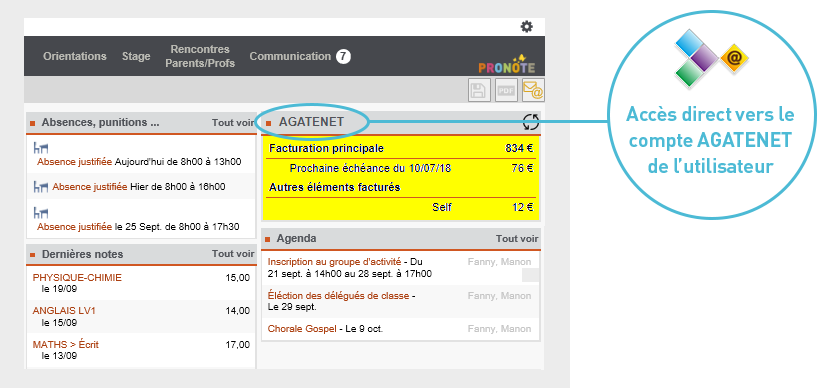Image resolution: width=818 pixels, height=388 pixels.
Task: Open the AGATENET widget title
Action: click(x=311, y=122)
